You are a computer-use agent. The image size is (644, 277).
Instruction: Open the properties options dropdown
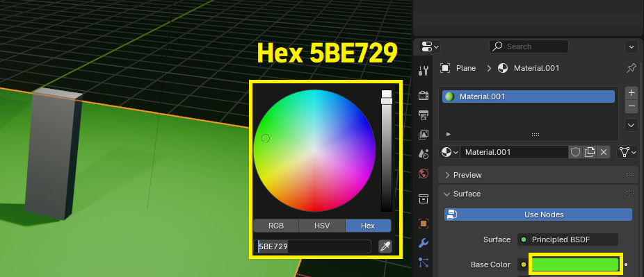[631, 47]
